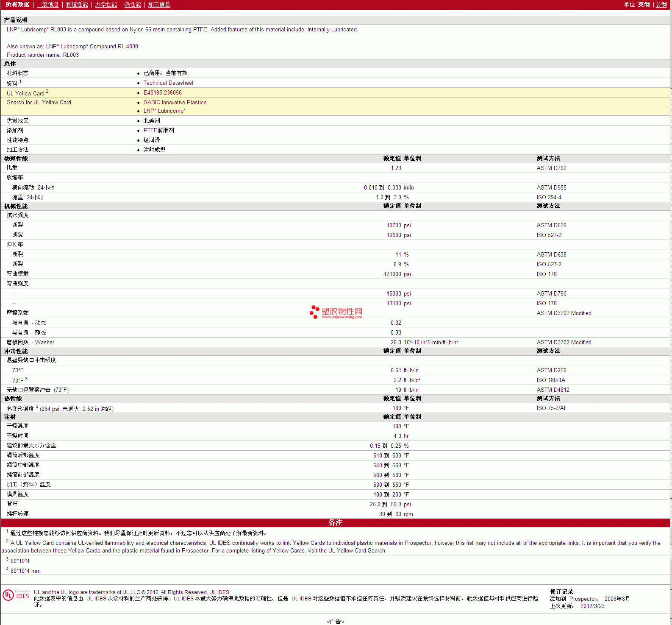Select the 背压 row label

tap(12, 504)
